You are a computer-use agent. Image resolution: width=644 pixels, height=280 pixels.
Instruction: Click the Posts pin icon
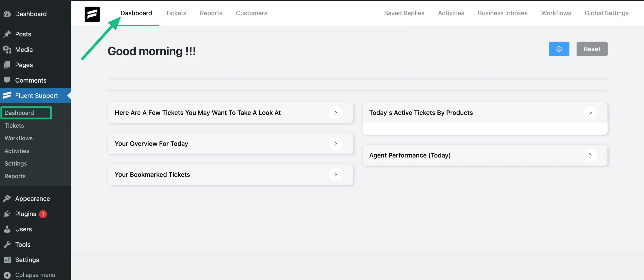tap(7, 34)
